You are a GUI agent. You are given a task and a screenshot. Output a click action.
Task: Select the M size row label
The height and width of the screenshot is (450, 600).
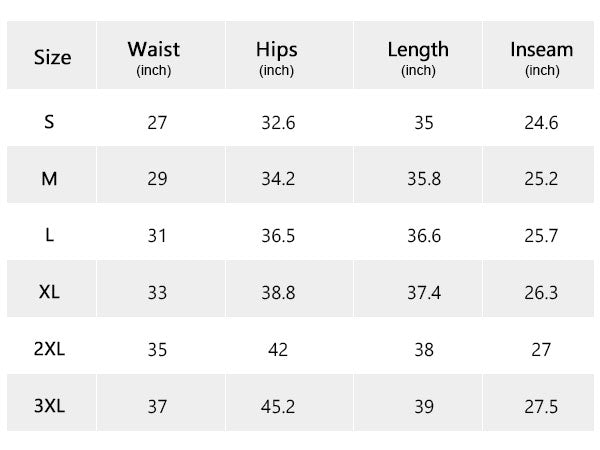pyautogui.click(x=50, y=179)
